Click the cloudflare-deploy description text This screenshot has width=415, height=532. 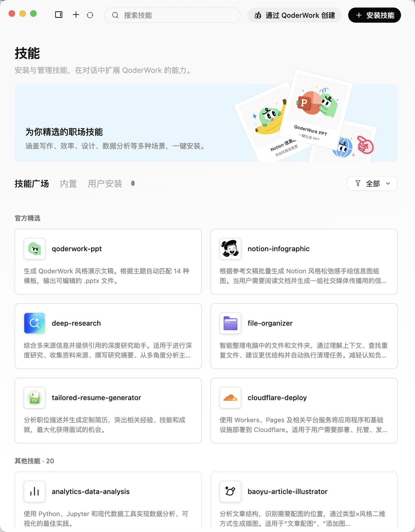[x=303, y=425]
